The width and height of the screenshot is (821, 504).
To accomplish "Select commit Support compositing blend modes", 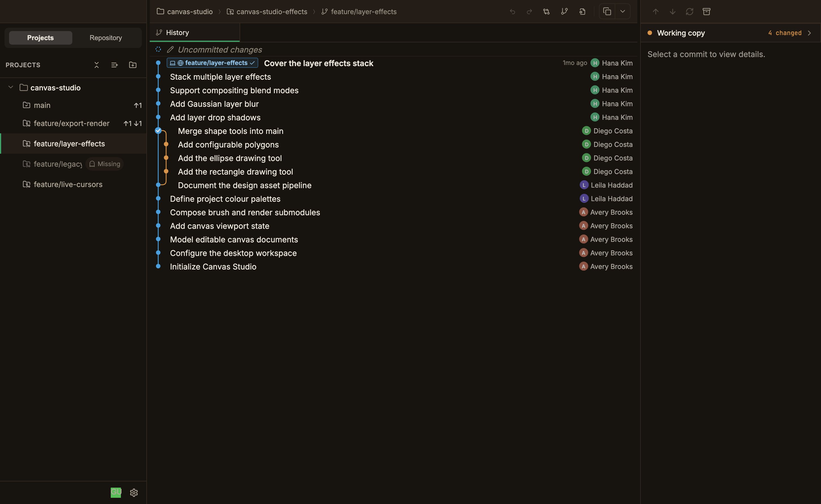I will point(393,90).
